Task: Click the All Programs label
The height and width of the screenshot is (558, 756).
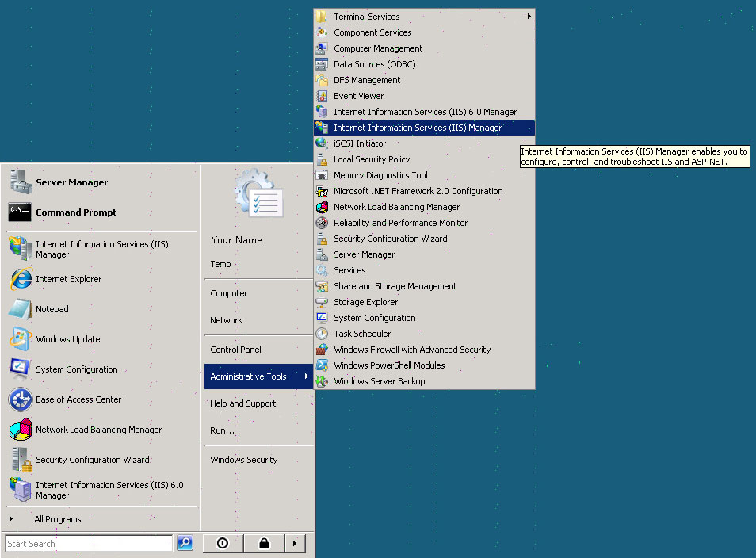Action: point(57,519)
